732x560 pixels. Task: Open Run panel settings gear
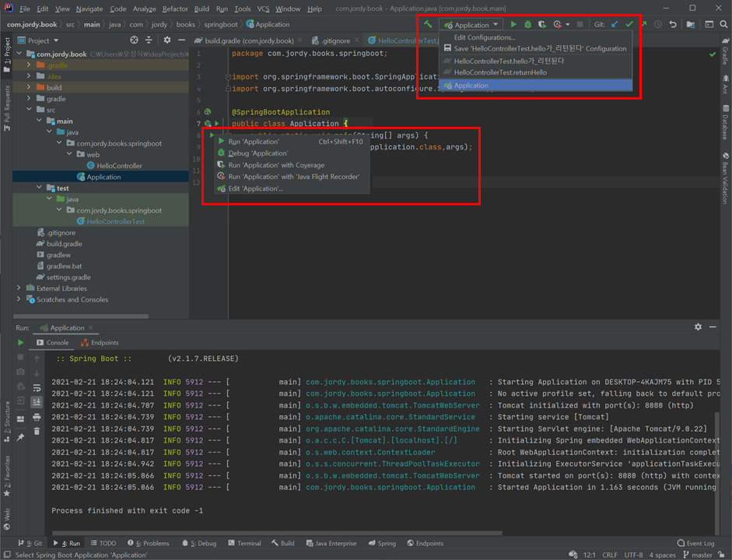click(698, 327)
